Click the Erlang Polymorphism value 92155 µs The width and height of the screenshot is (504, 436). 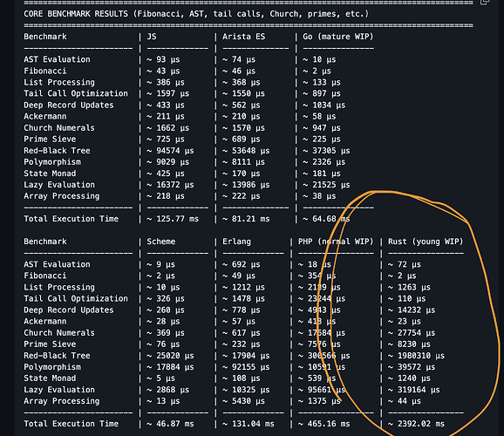[x=246, y=367]
